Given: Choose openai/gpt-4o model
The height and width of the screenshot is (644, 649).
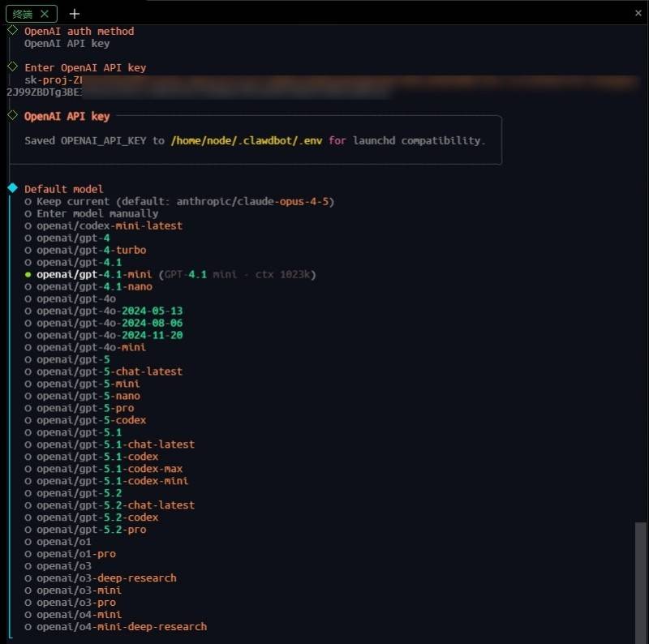Looking at the screenshot, I should tap(71, 298).
